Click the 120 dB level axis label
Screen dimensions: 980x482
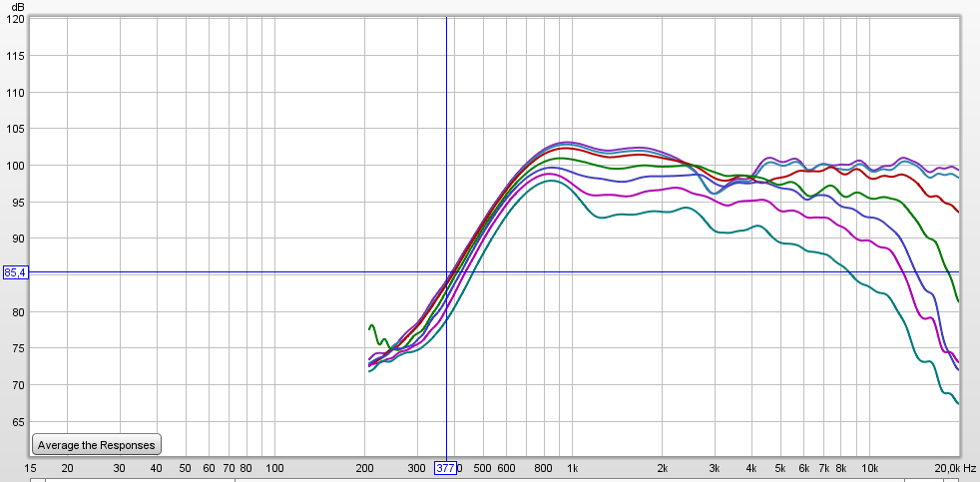coord(17,19)
